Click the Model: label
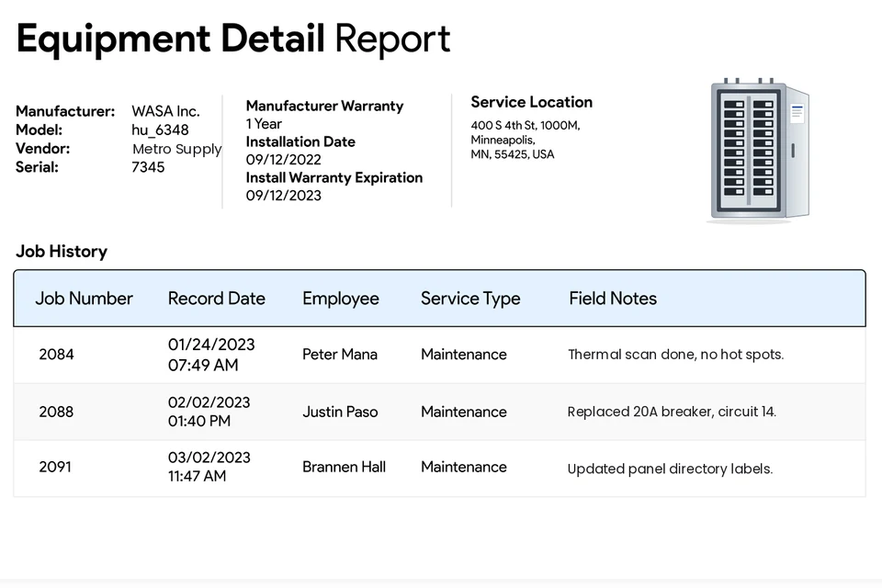 point(39,130)
